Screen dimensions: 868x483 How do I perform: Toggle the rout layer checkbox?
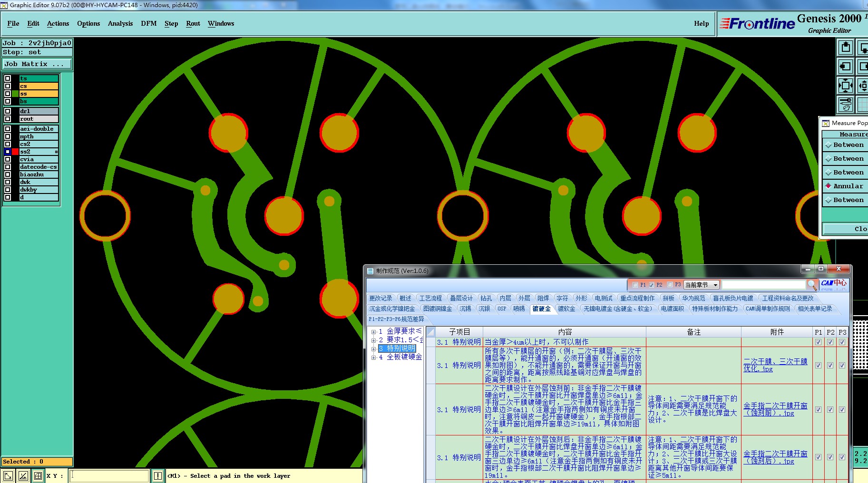8,119
